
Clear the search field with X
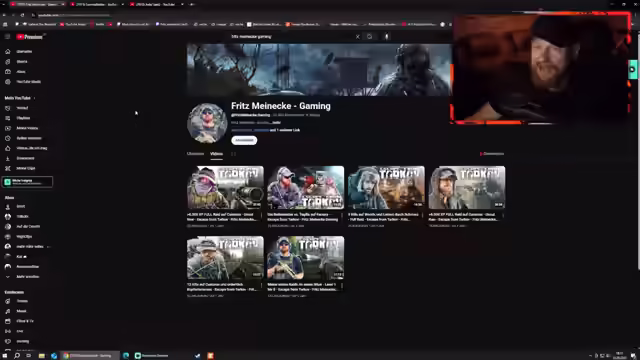pos(358,36)
